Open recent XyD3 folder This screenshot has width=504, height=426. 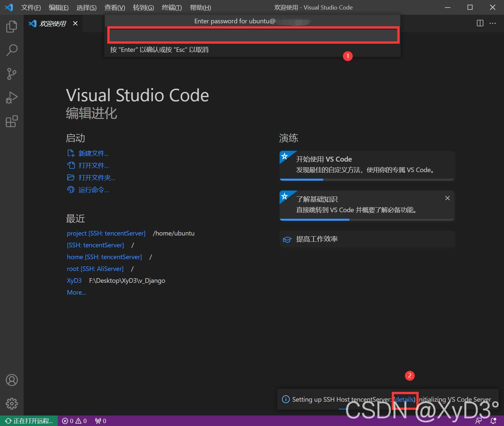pyautogui.click(x=74, y=280)
